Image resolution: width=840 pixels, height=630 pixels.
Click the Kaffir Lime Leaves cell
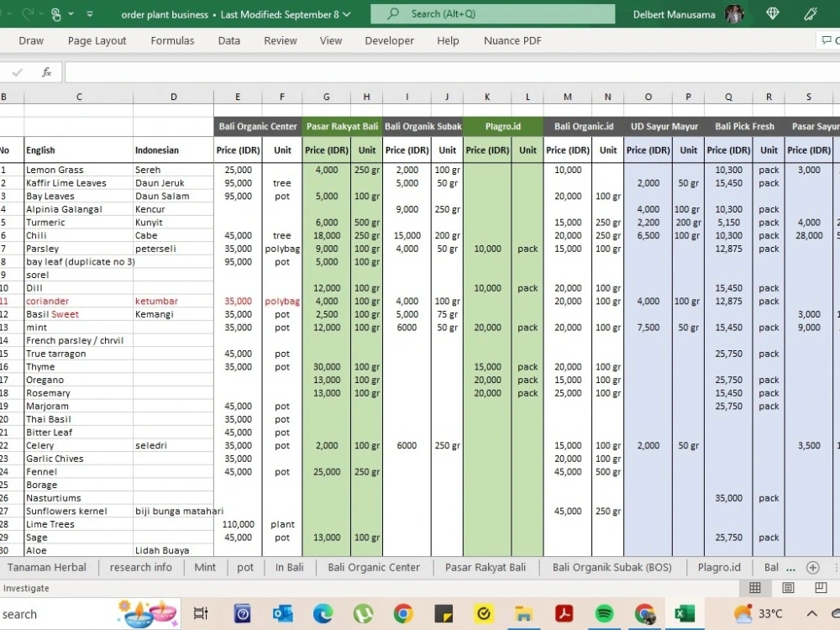click(79, 183)
